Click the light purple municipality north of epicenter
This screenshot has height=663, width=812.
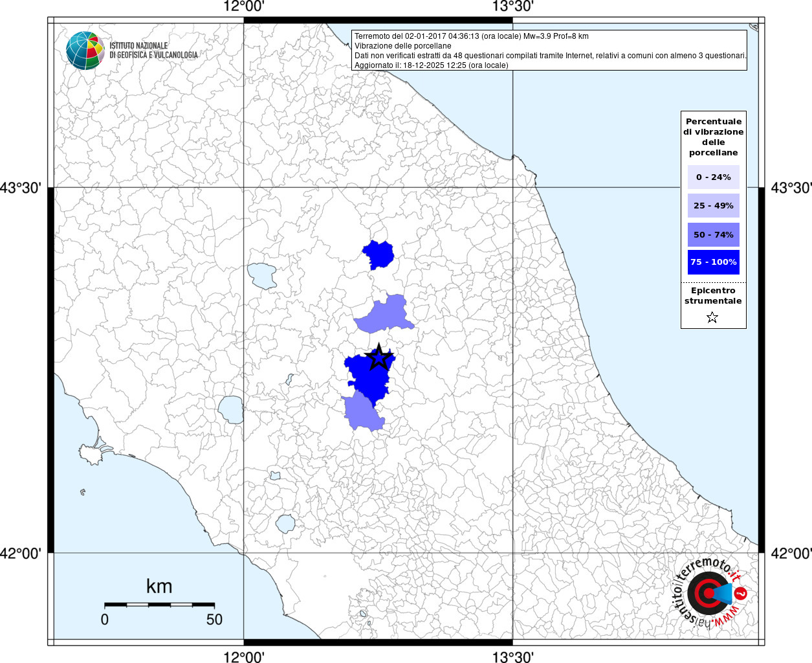point(386,315)
